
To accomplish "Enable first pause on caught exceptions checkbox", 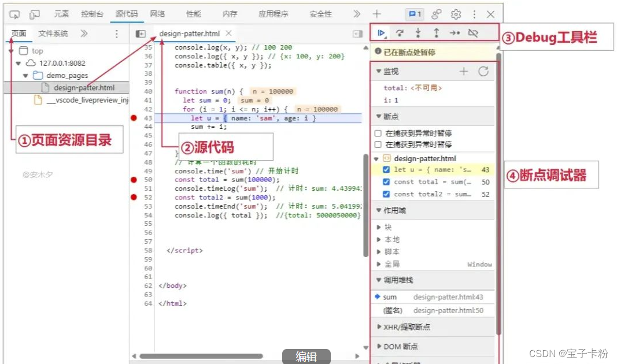I will coord(378,133).
